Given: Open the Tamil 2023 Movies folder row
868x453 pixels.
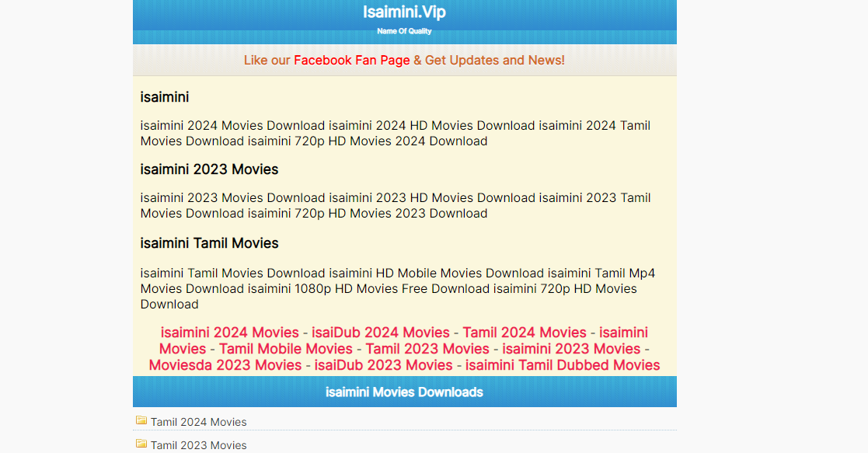Looking at the screenshot, I should 405,444.
